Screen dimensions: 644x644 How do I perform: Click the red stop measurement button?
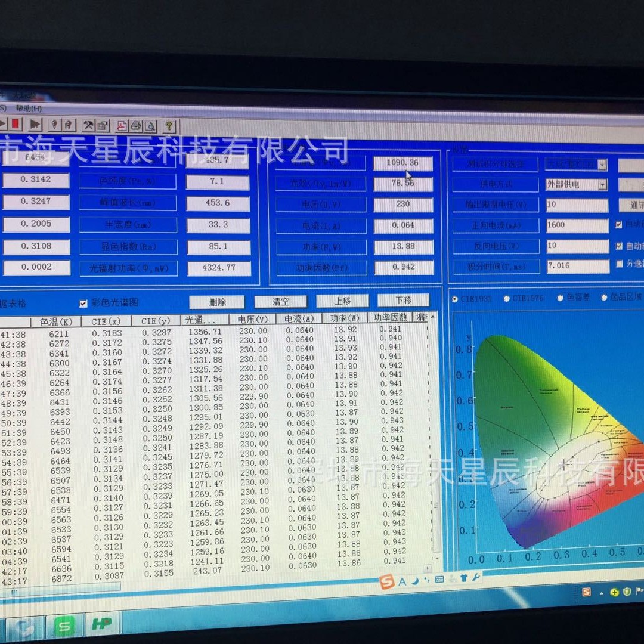coord(16,123)
